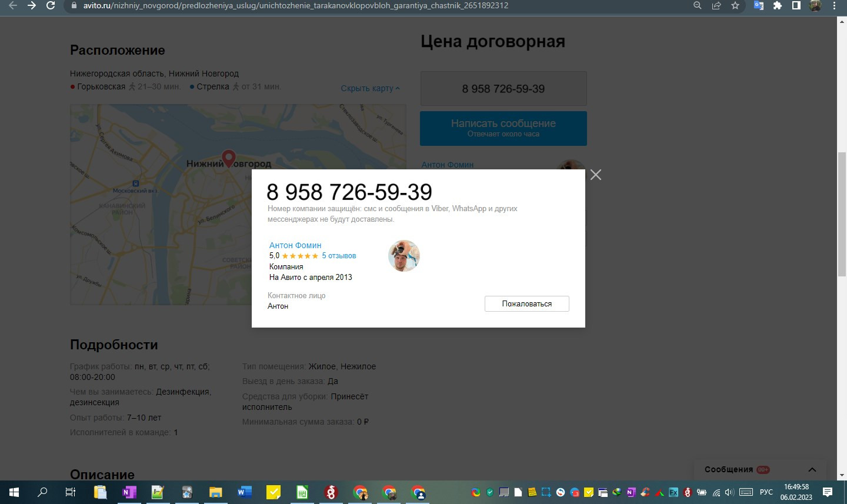
Task: Open OneNote from the taskbar
Action: pyautogui.click(x=129, y=492)
